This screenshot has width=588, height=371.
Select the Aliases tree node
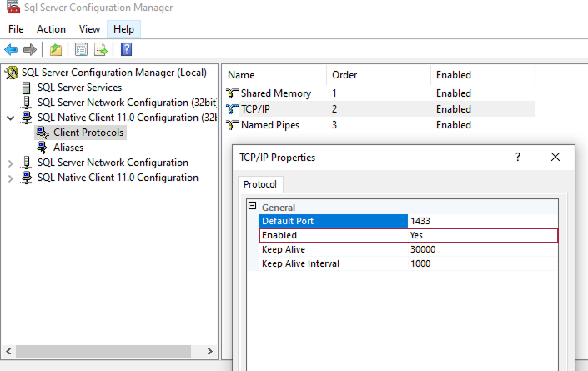(68, 148)
